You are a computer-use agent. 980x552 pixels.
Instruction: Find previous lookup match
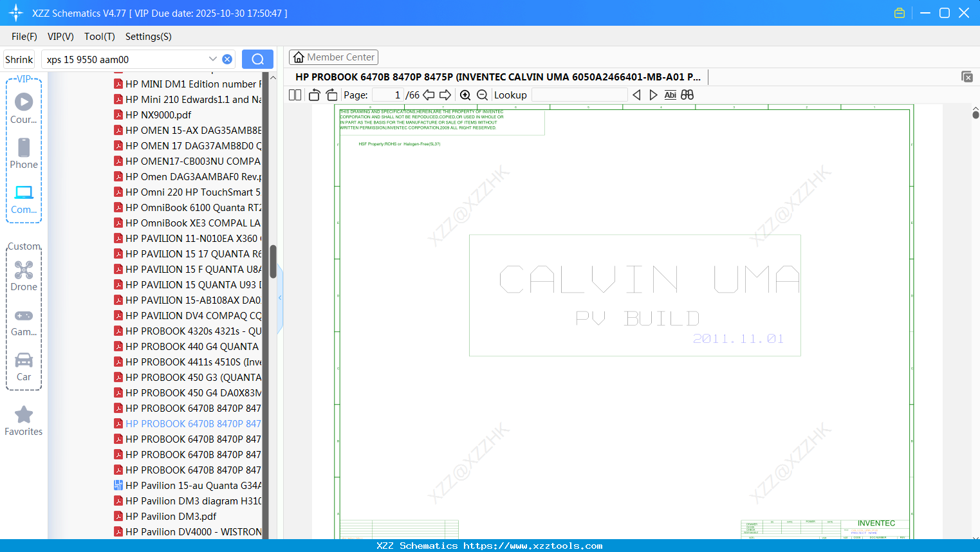click(636, 95)
